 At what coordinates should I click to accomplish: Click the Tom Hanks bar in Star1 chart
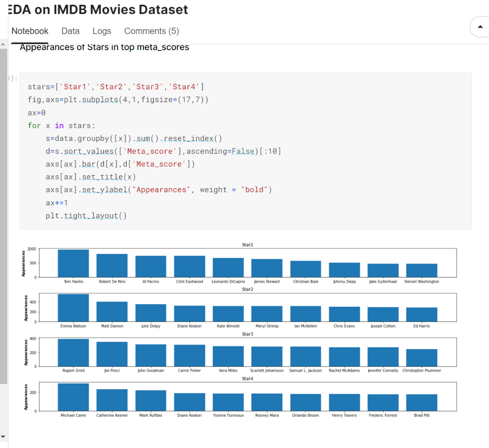click(73, 262)
